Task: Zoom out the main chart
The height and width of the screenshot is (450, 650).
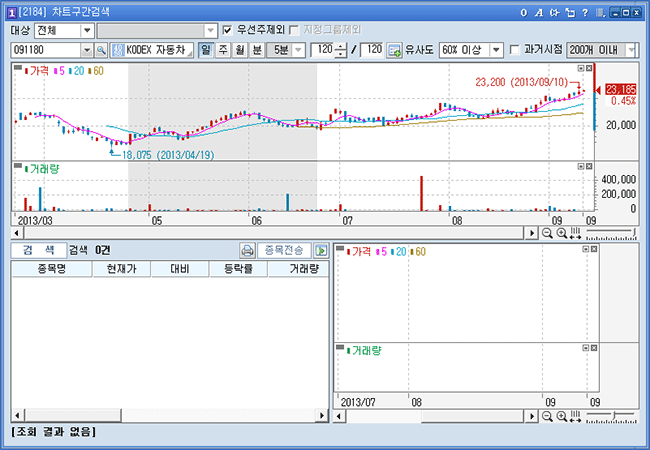Action: [x=547, y=233]
